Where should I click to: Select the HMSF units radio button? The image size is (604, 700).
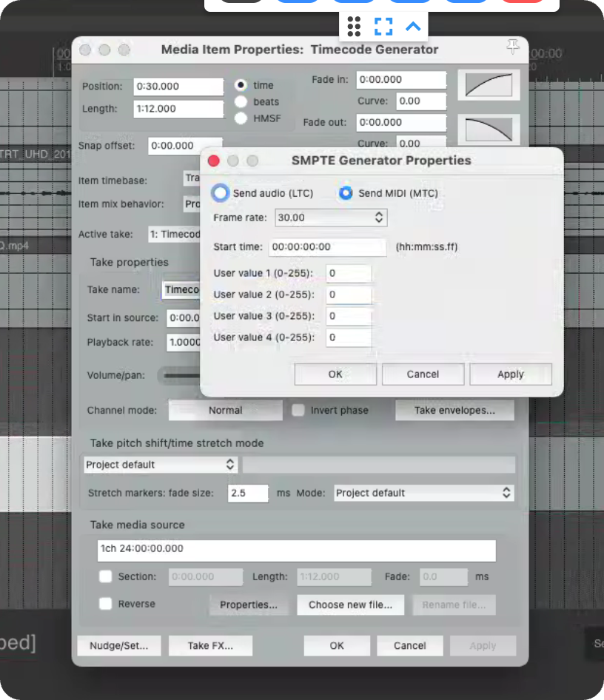[241, 118]
